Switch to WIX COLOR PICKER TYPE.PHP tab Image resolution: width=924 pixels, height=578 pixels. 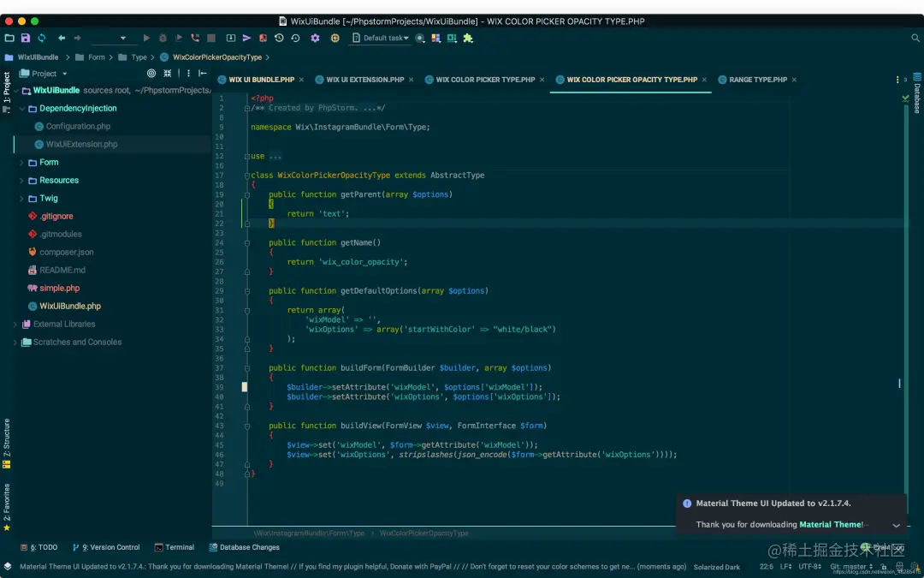[x=486, y=80]
